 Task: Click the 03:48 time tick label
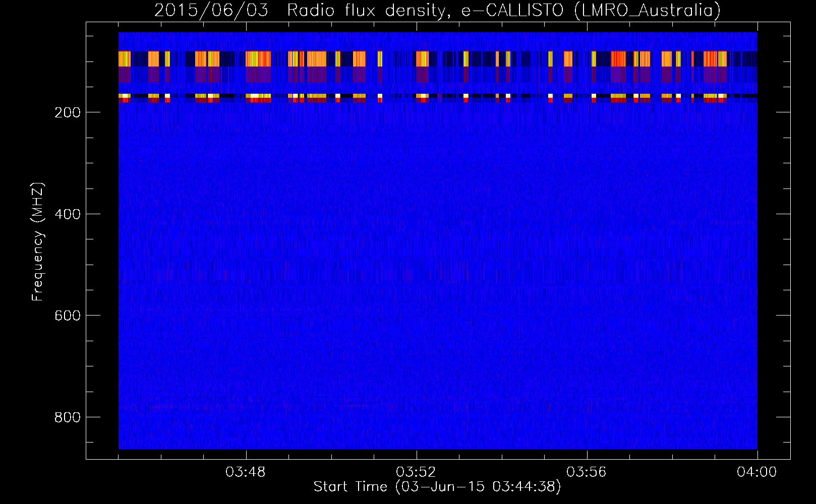[x=246, y=472]
